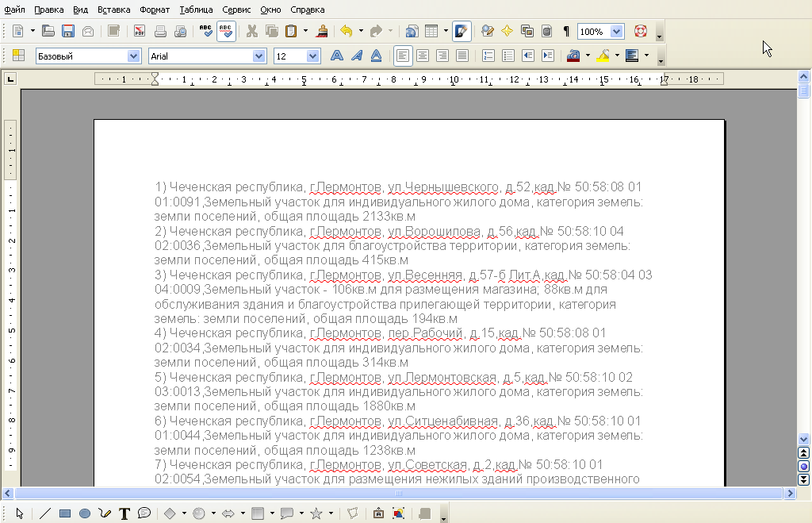Print the file directly

coord(160,31)
